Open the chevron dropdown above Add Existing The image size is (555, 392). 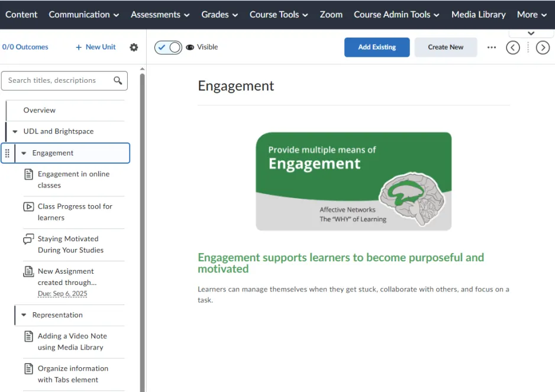point(531,33)
